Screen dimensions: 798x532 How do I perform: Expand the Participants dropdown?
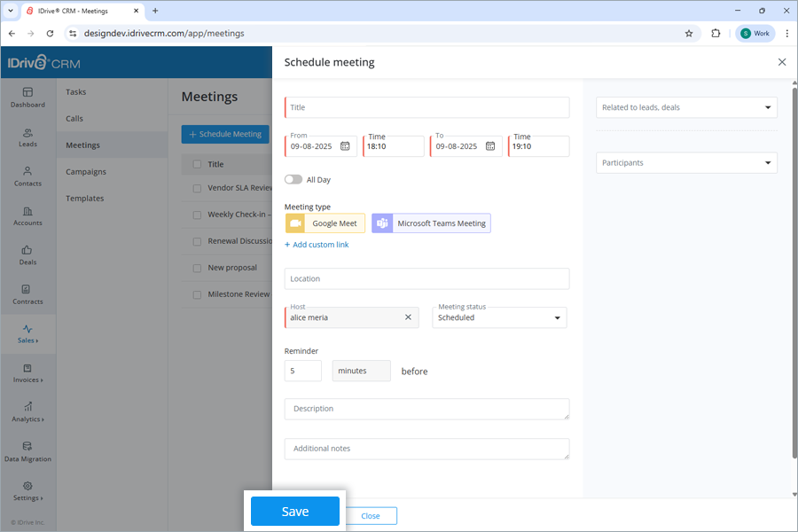pos(686,162)
